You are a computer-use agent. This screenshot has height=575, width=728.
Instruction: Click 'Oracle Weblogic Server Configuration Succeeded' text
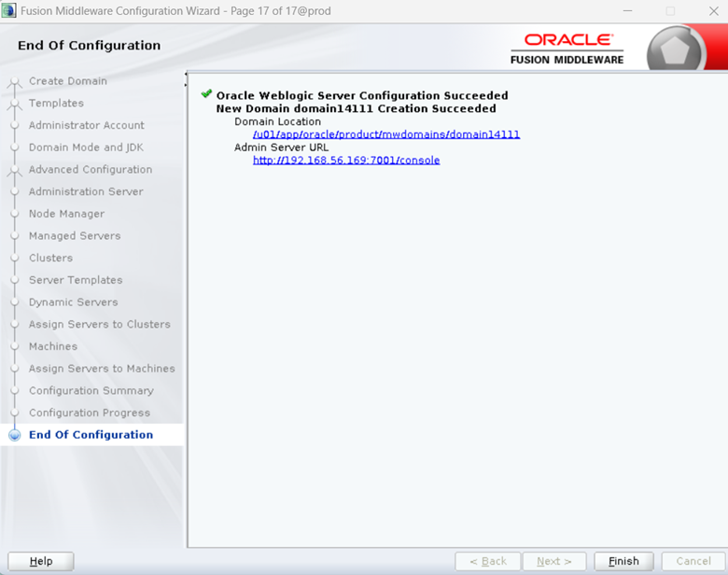coord(362,96)
